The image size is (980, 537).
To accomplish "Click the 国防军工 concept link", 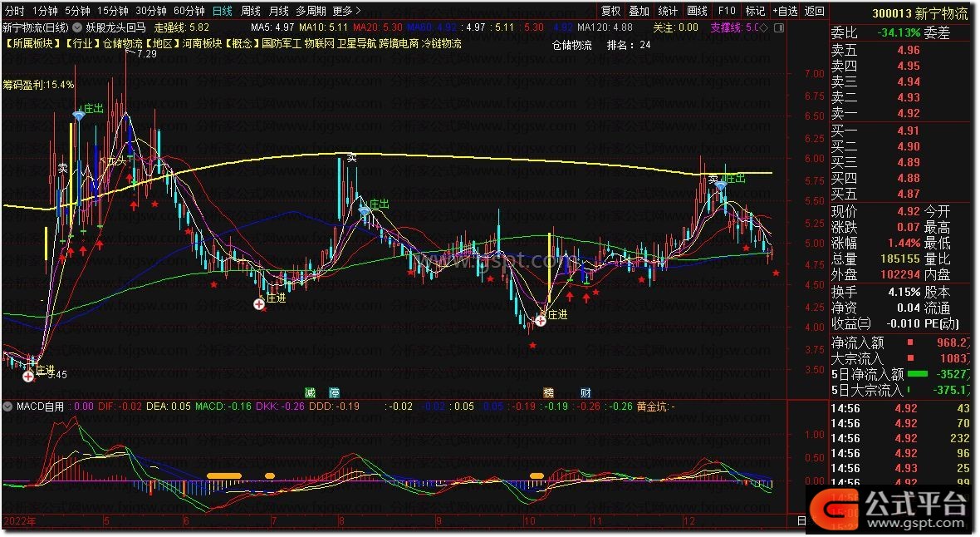I will tap(282, 44).
